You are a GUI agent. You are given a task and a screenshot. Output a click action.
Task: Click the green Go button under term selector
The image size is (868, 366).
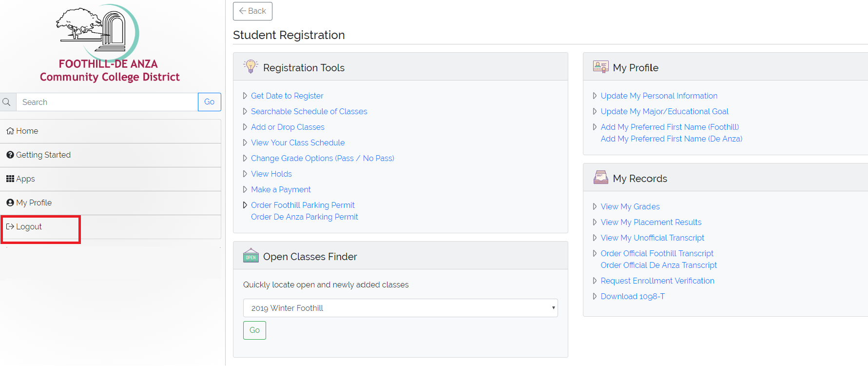click(x=254, y=330)
